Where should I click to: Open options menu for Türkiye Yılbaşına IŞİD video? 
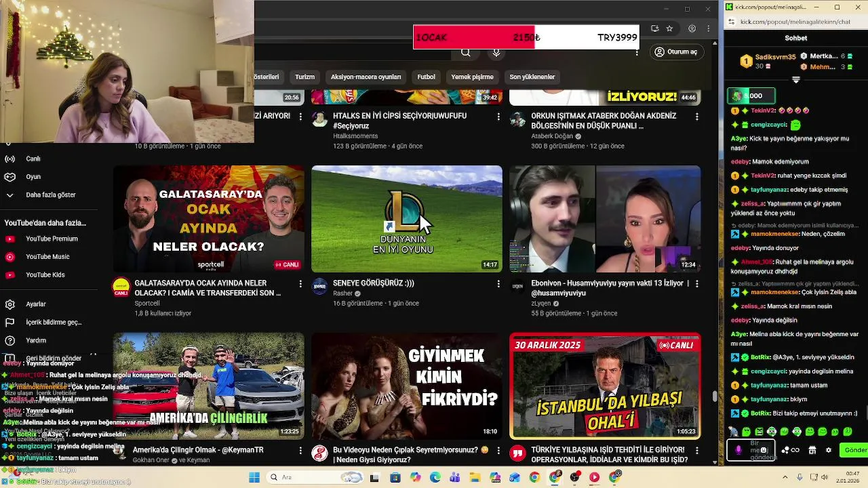click(696, 451)
